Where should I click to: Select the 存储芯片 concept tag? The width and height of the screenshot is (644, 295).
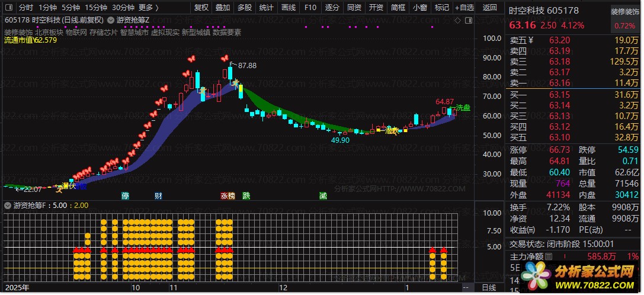(x=104, y=32)
